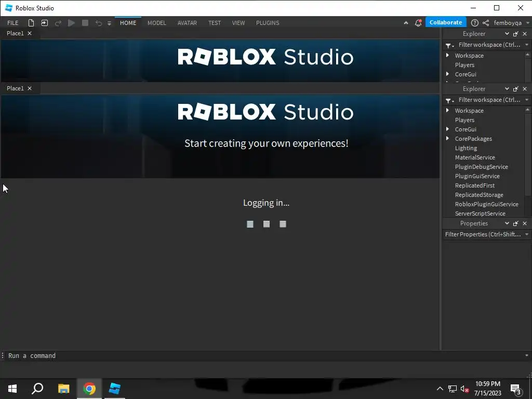Screen dimensions: 532x399
Task: Open the quick access toolbar customize arrow
Action: click(109, 23)
